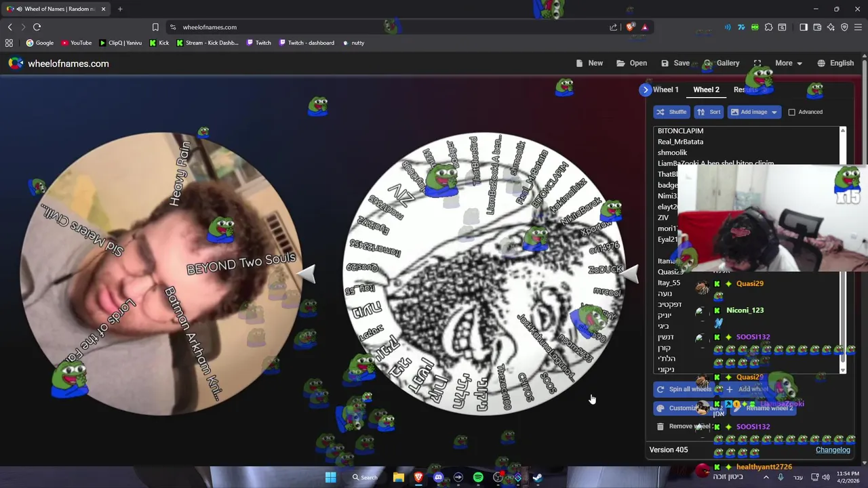
Task: Click the bookmark icon in address bar
Action: click(155, 27)
